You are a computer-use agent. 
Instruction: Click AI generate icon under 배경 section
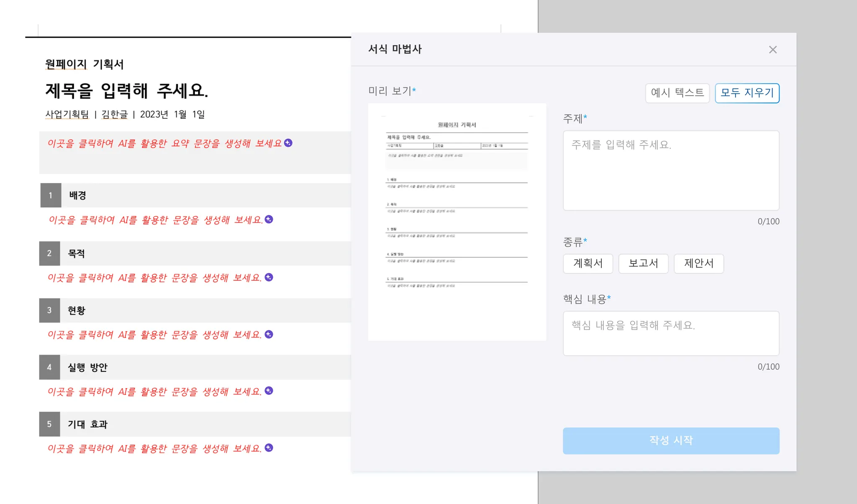pos(269,219)
